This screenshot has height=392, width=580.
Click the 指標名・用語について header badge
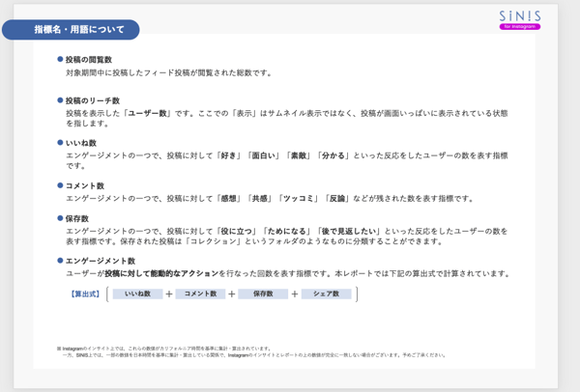(x=71, y=30)
